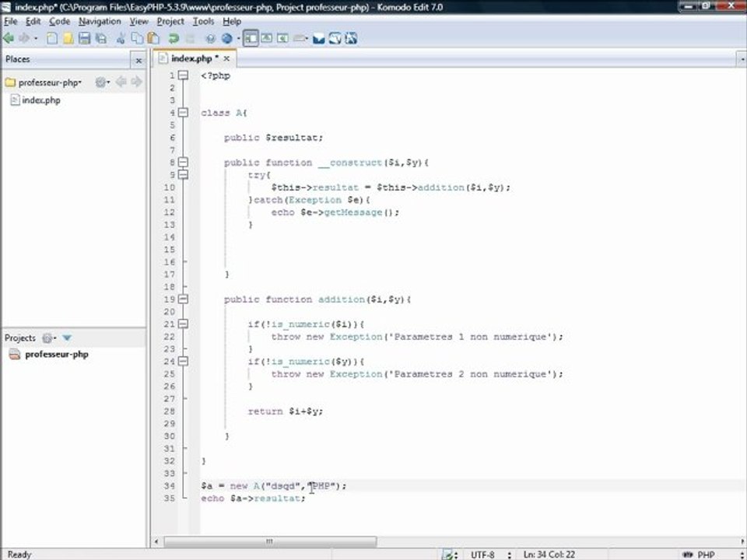Click the Ln: 34 Col: 22 status text
This screenshot has height=560, width=747.
[x=549, y=555]
